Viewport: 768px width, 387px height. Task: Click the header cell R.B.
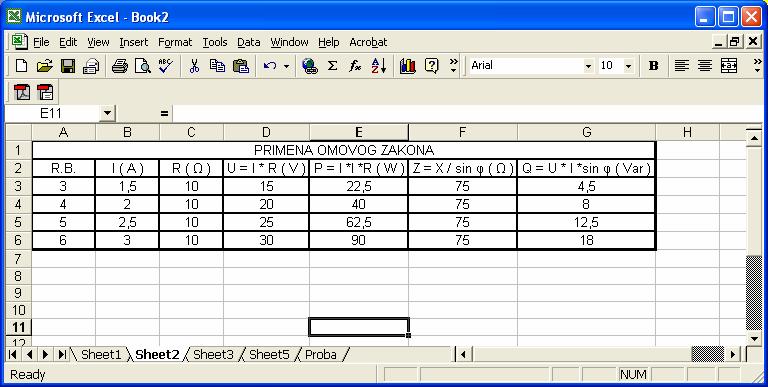(63, 169)
